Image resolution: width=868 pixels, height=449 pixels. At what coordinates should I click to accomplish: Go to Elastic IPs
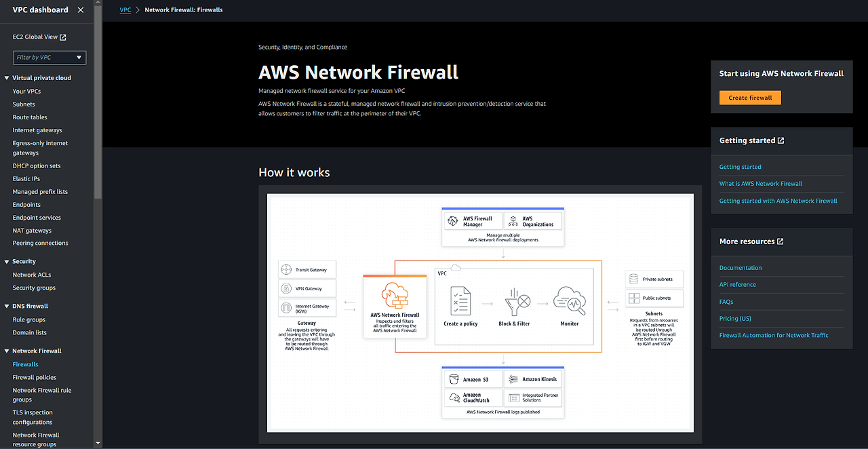point(26,179)
